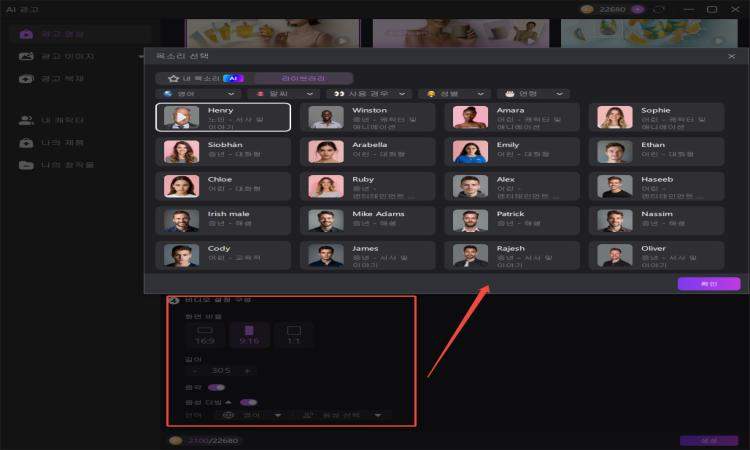
Task: Choose the Ruby voice card
Action: [368, 186]
